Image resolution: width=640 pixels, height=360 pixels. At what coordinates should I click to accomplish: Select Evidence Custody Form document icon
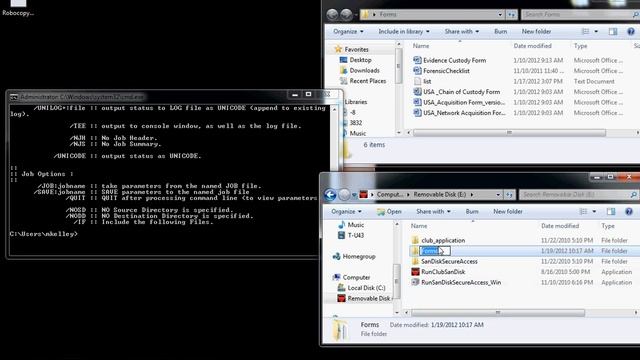tap(417, 60)
